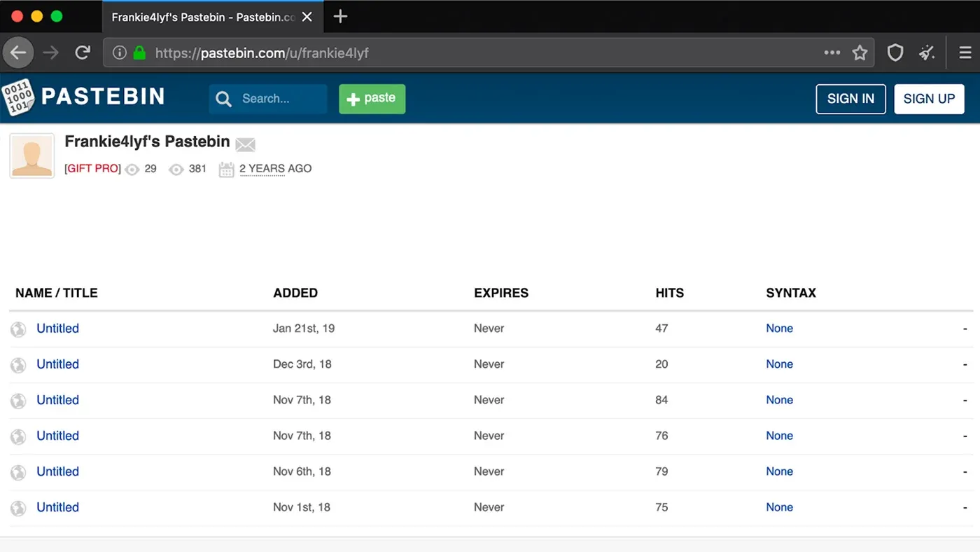
Task: Click the Pastebin search field
Action: (x=276, y=99)
